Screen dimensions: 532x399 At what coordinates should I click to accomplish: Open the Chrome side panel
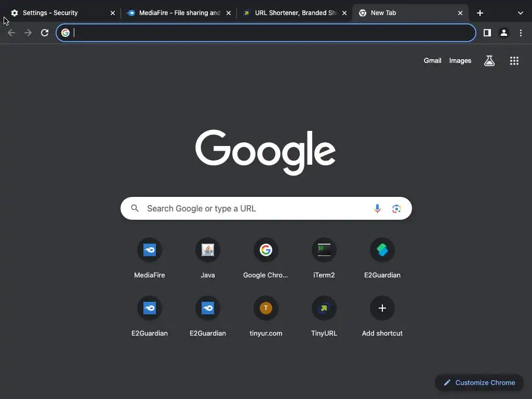point(487,33)
